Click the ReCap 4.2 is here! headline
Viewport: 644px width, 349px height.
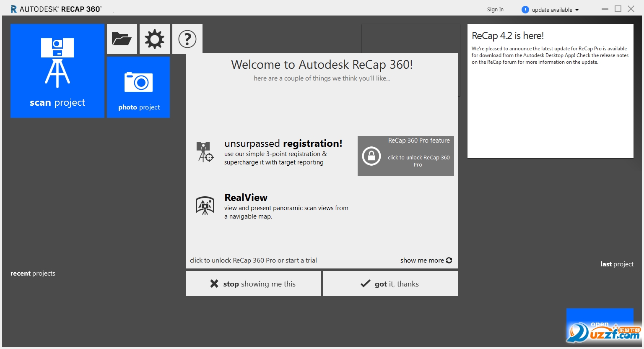(x=508, y=36)
